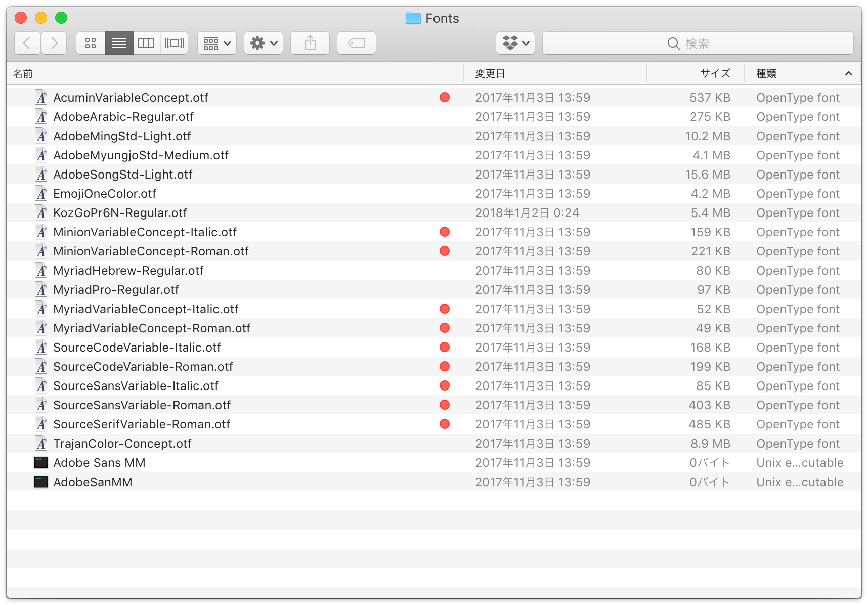Select the AdobeMyungjoStd-Medium.otf file icon

click(x=41, y=155)
